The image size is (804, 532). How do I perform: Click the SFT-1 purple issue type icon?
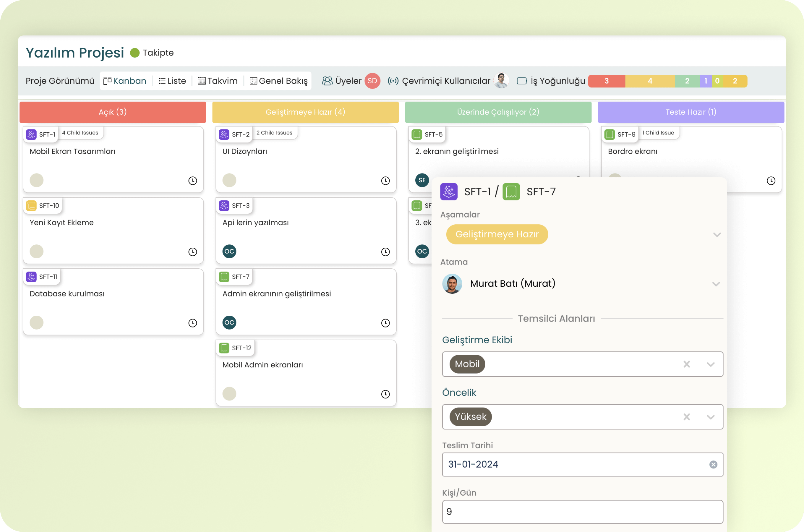coord(31,134)
